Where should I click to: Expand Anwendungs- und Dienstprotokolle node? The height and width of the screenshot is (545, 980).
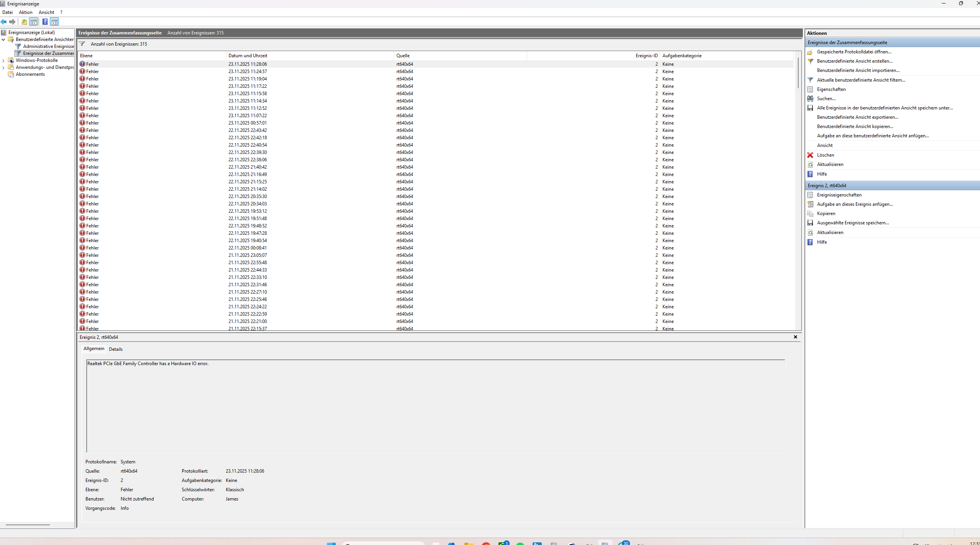pos(3,67)
